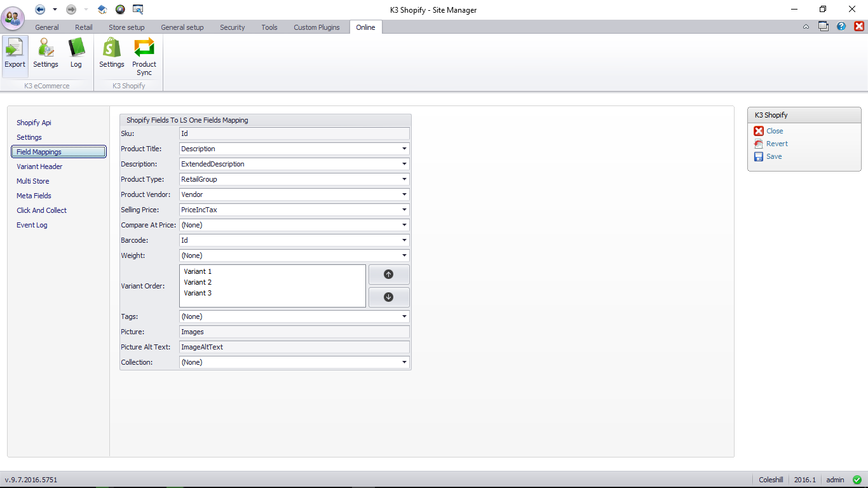Click the blue help question mark icon
868x488 pixels.
(x=841, y=27)
